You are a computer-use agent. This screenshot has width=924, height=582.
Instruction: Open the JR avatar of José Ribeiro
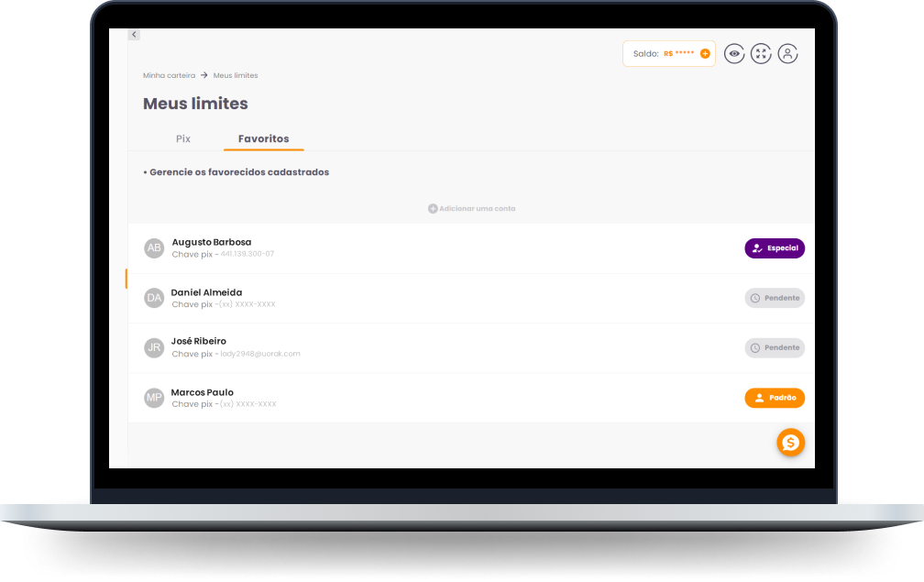(154, 347)
